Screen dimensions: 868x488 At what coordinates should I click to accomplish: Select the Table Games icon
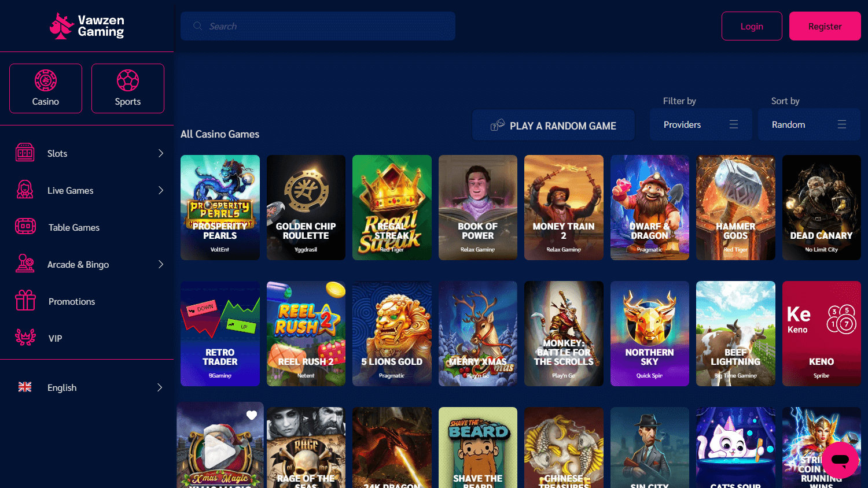coord(25,227)
